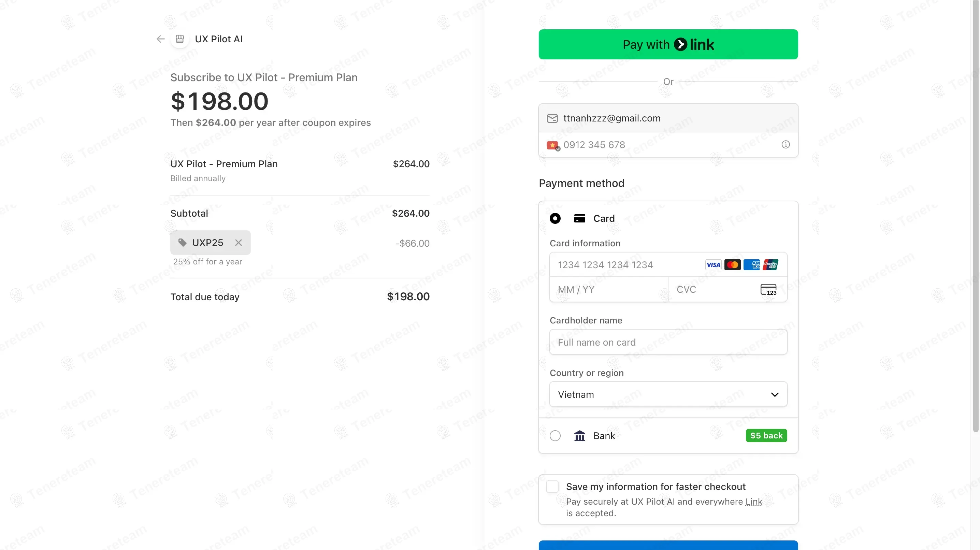The height and width of the screenshot is (550, 980).
Task: Click the Pay with Link button
Action: tap(668, 44)
